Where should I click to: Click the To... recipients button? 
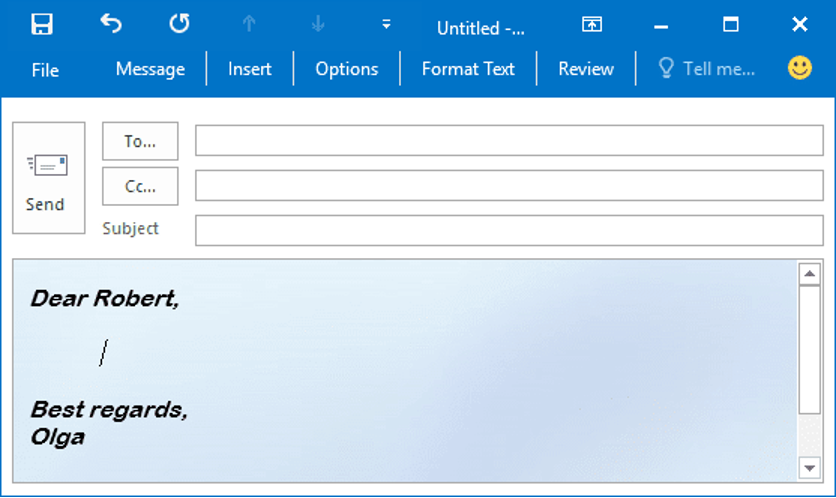tap(140, 142)
